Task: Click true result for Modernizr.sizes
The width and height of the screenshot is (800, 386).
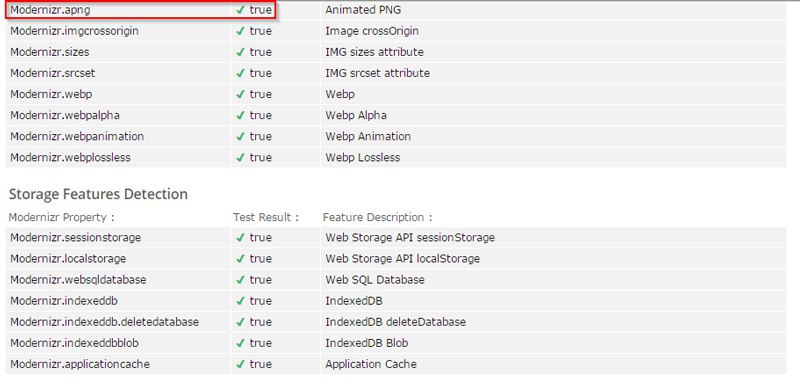Action: click(260, 52)
